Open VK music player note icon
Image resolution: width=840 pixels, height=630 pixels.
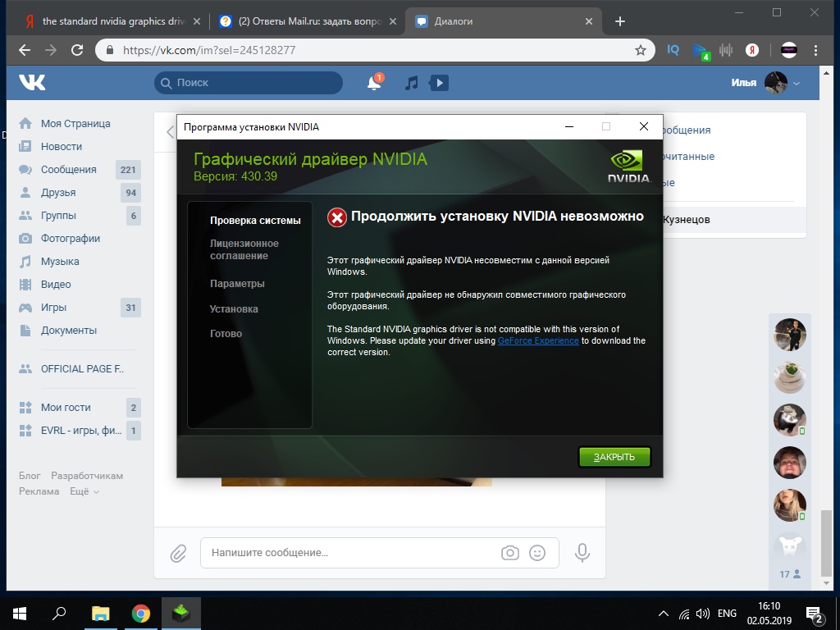click(412, 83)
